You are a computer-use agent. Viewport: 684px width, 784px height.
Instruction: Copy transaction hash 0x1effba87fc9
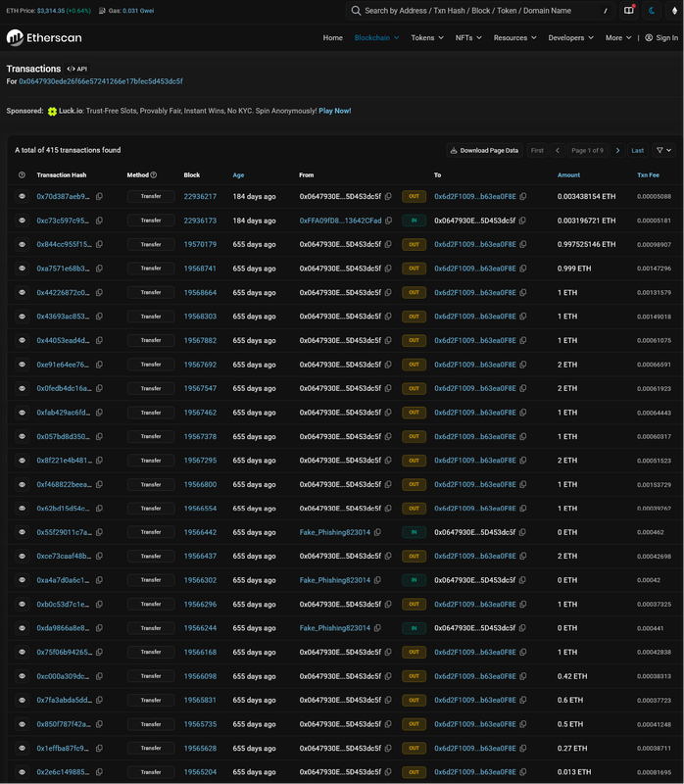100,748
